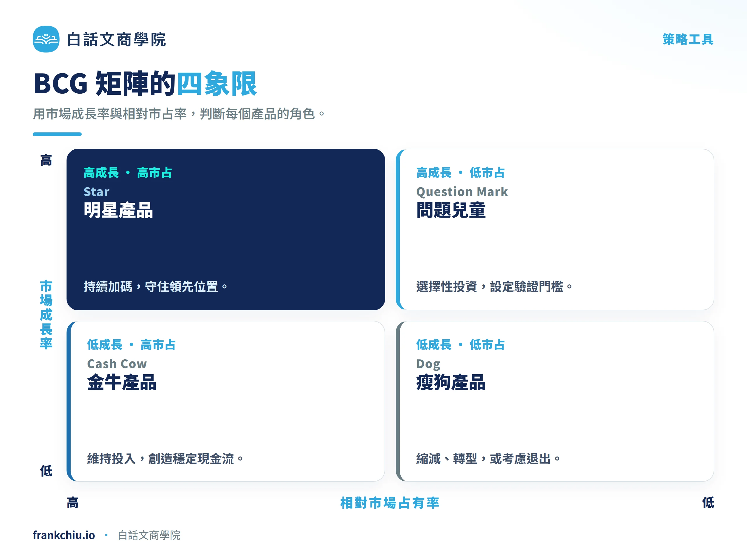The width and height of the screenshot is (747, 560).
Task: Click the footer 白話文商學院 text
Action: [x=149, y=535]
